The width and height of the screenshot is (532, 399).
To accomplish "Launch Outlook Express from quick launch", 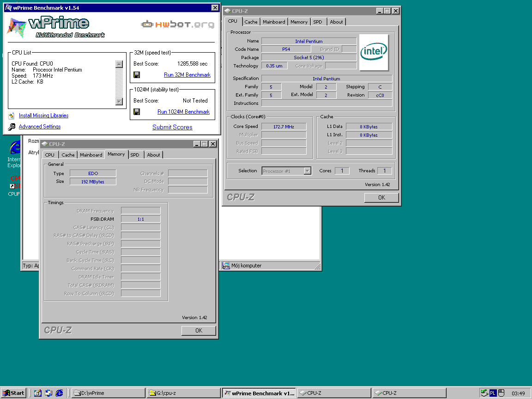I will (x=48, y=393).
